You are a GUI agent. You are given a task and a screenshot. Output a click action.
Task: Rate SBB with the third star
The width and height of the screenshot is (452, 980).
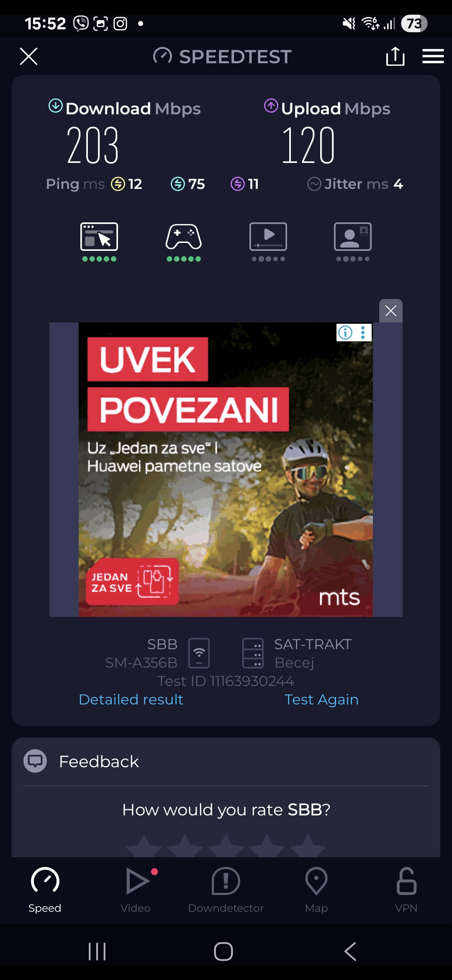(226, 845)
